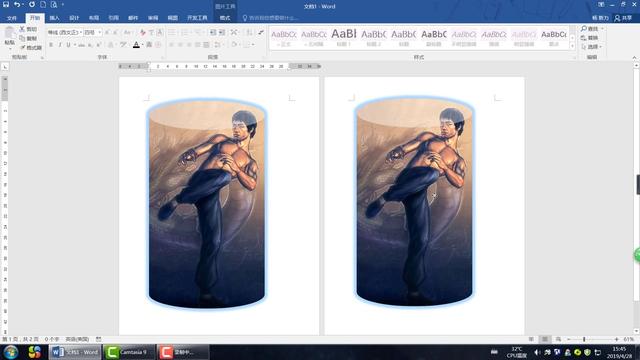This screenshot has width=640, height=360.
Task: Switch to the 邮件 (Mailings) tab
Action: pos(133,18)
